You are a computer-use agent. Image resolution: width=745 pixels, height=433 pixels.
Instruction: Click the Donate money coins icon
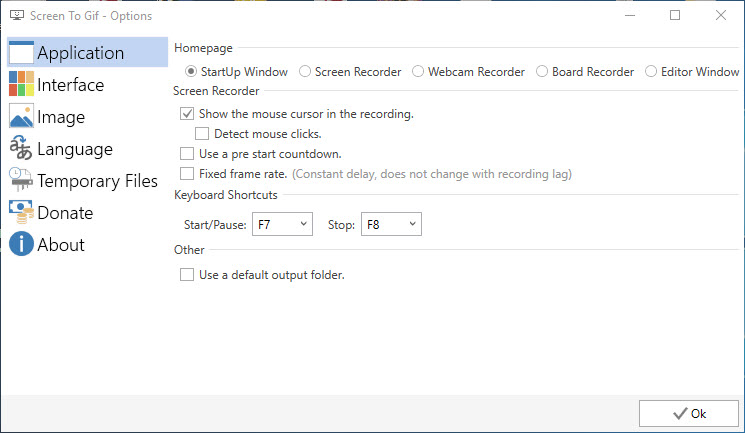click(x=21, y=212)
